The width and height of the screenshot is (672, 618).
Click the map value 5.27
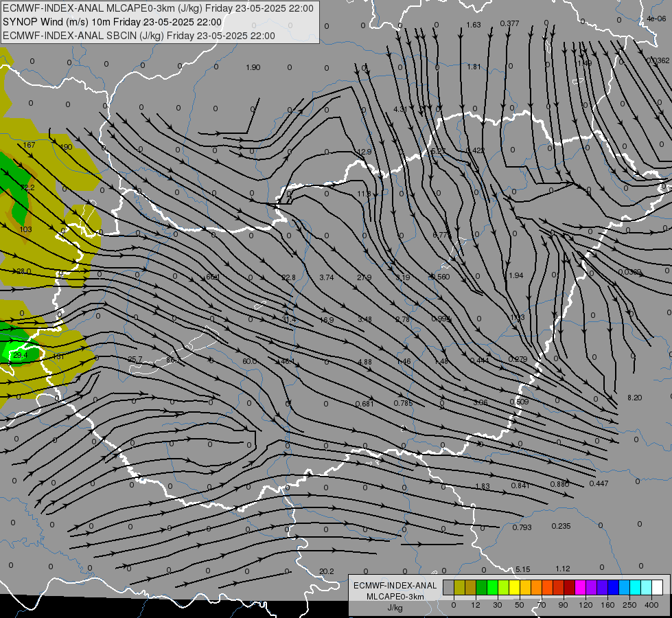[x=439, y=151]
